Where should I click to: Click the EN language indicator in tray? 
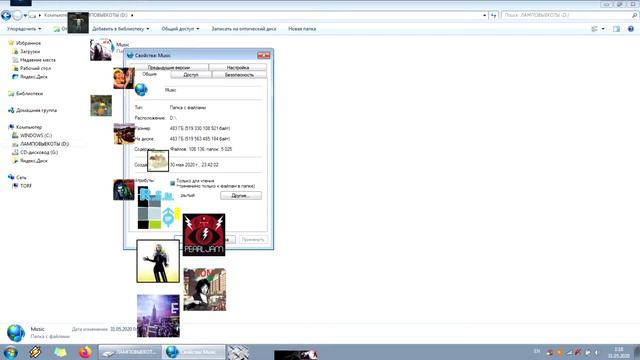(537, 351)
